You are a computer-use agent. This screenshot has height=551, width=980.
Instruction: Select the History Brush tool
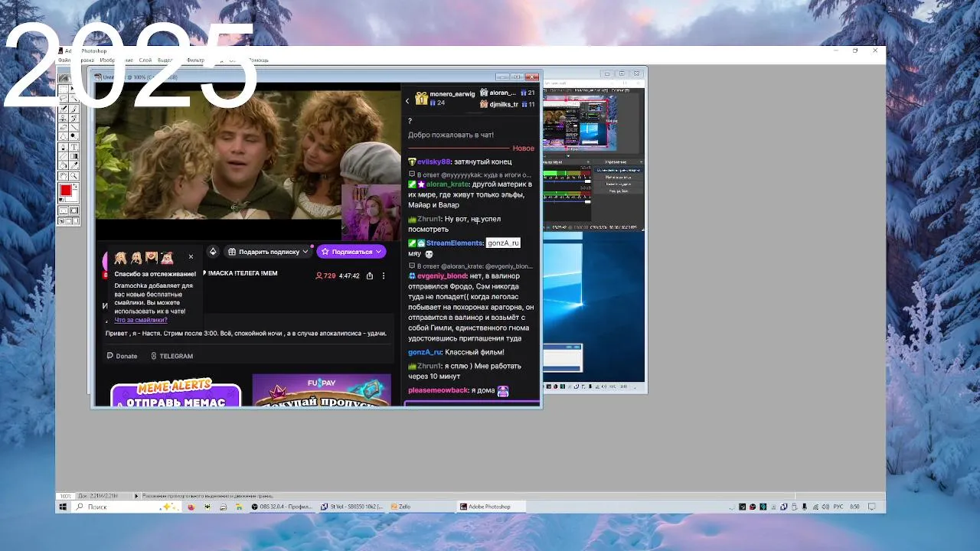click(74, 117)
